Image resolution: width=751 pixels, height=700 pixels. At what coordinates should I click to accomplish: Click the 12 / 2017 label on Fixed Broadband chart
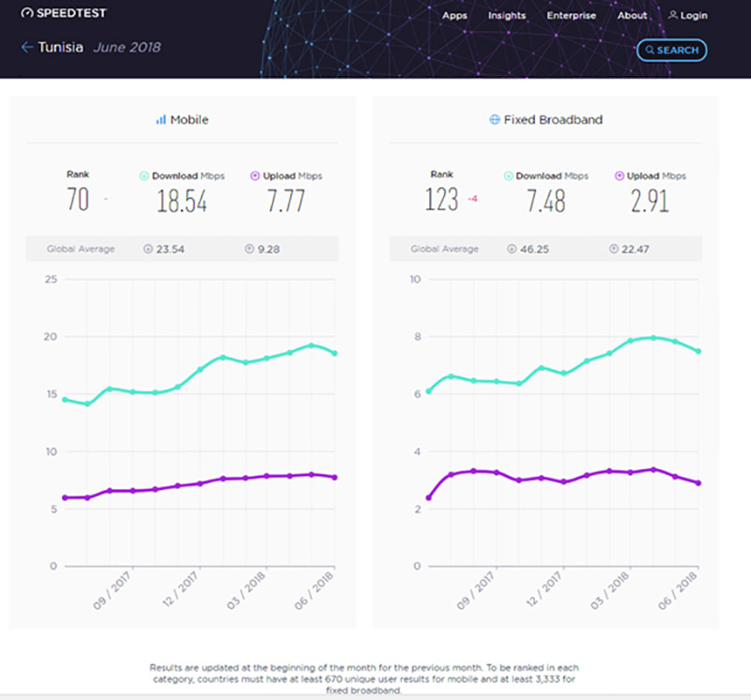[x=544, y=589]
